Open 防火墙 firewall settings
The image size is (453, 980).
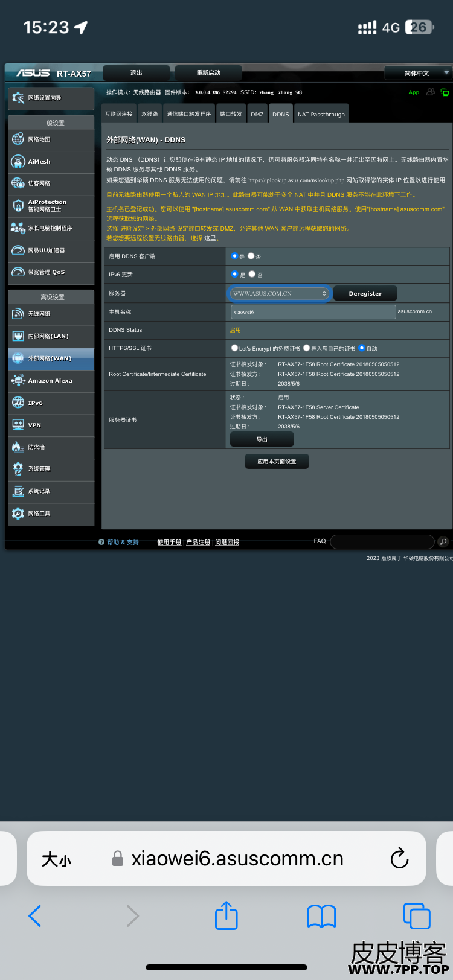[51, 447]
